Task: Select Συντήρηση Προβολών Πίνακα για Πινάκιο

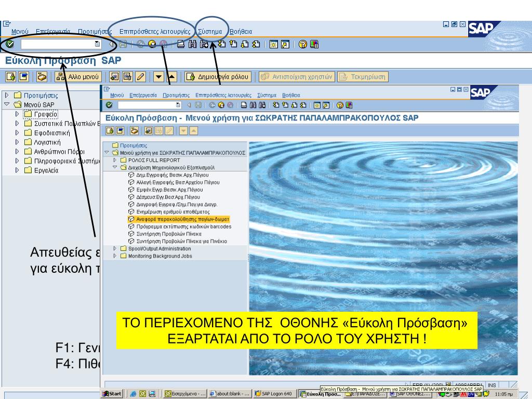Action: coord(181,241)
